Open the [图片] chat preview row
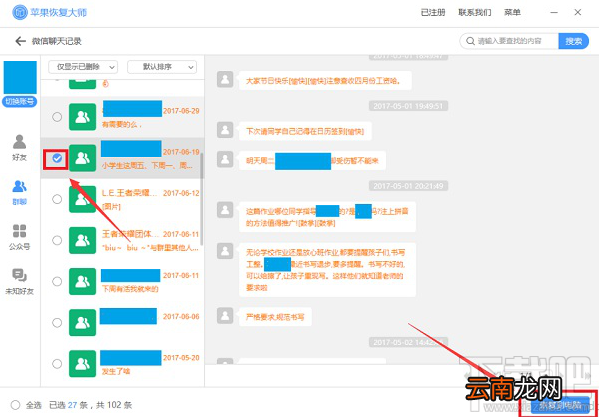Image resolution: width=599 pixels, height=417 pixels. pyautogui.click(x=111, y=207)
